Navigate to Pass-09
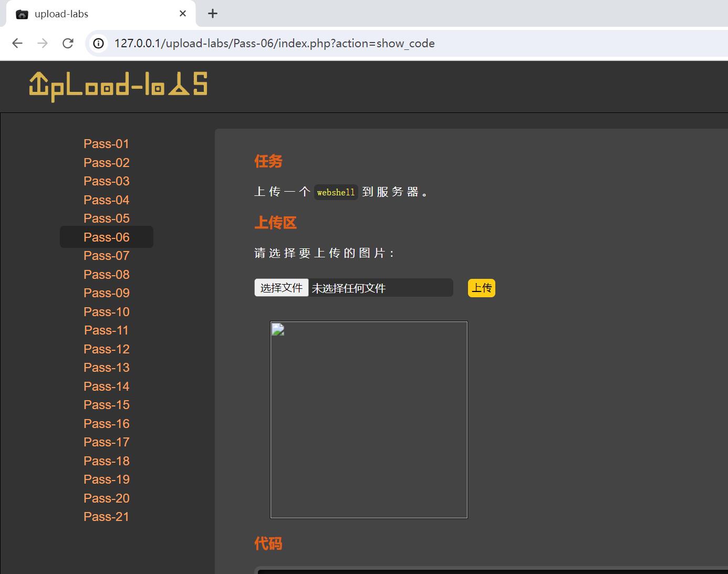Viewport: 728px width, 574px height. (106, 293)
